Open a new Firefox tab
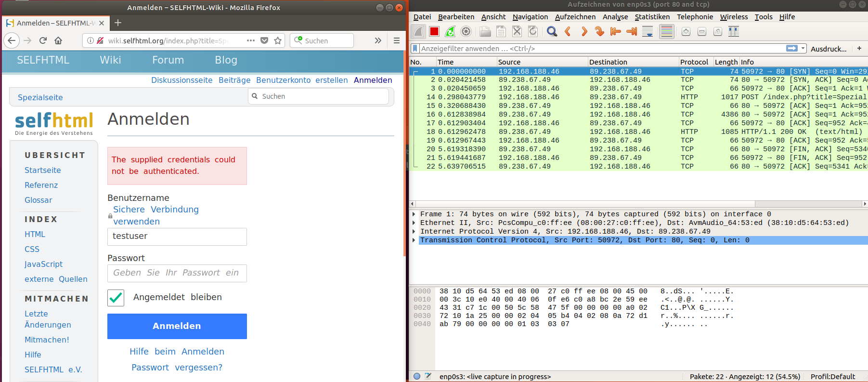868x382 pixels. [x=118, y=23]
